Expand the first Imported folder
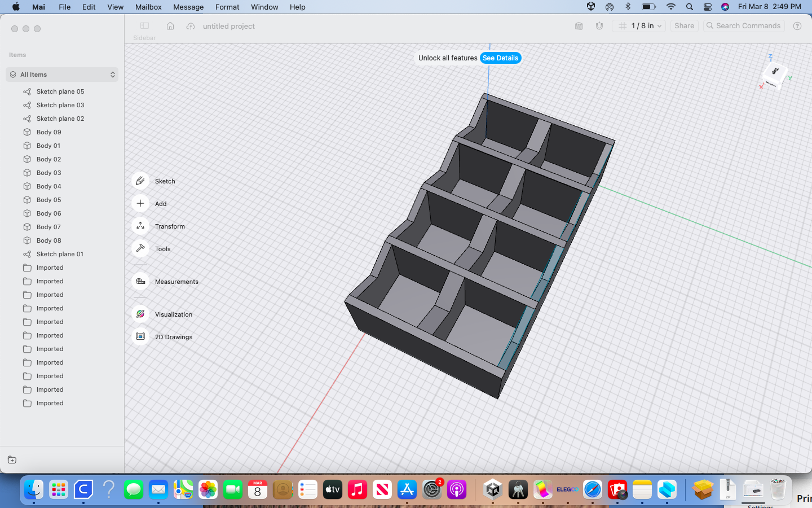Screen dimensions: 812x508 pos(49,268)
